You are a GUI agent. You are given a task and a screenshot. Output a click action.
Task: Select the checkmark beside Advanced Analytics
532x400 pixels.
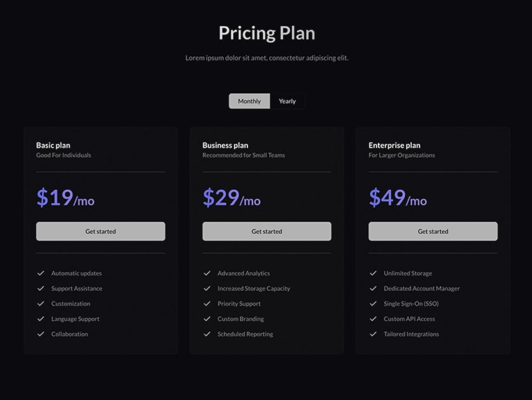coord(207,273)
